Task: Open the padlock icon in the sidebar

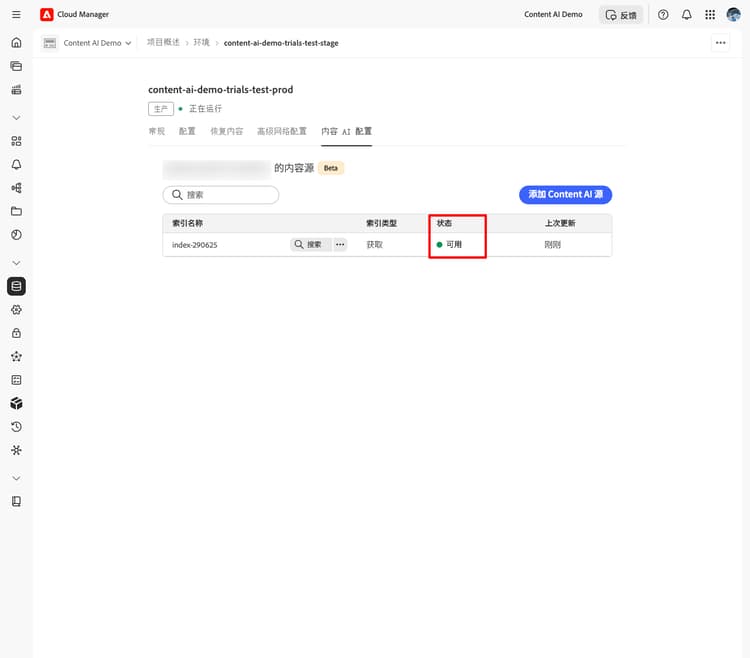Action: (x=16, y=333)
